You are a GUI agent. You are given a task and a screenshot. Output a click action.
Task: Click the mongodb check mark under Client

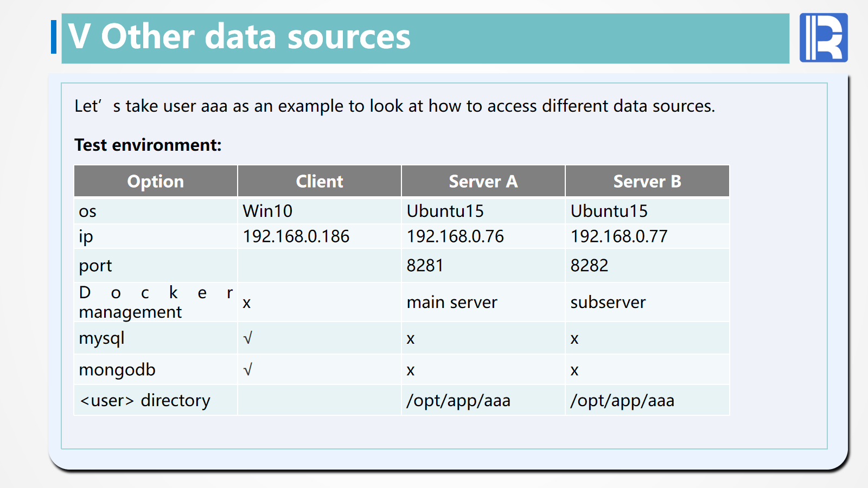point(247,370)
